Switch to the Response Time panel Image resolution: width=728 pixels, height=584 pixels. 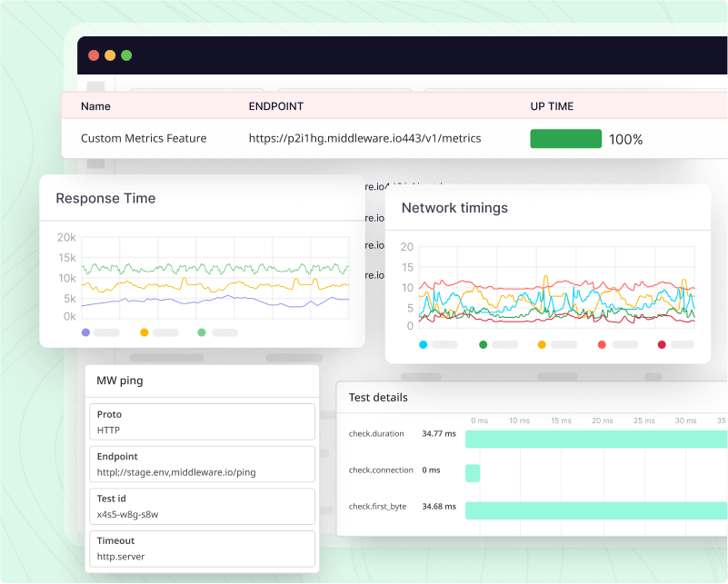pyautogui.click(x=105, y=198)
